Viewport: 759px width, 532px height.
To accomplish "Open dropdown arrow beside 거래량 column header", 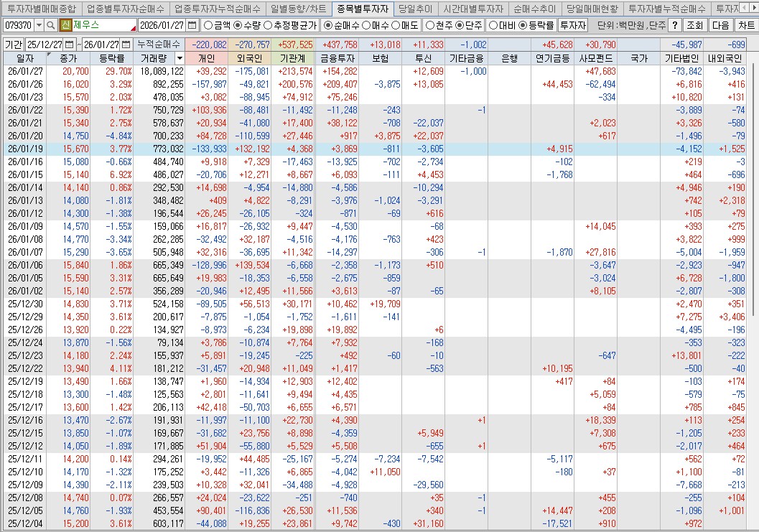I will [x=180, y=59].
